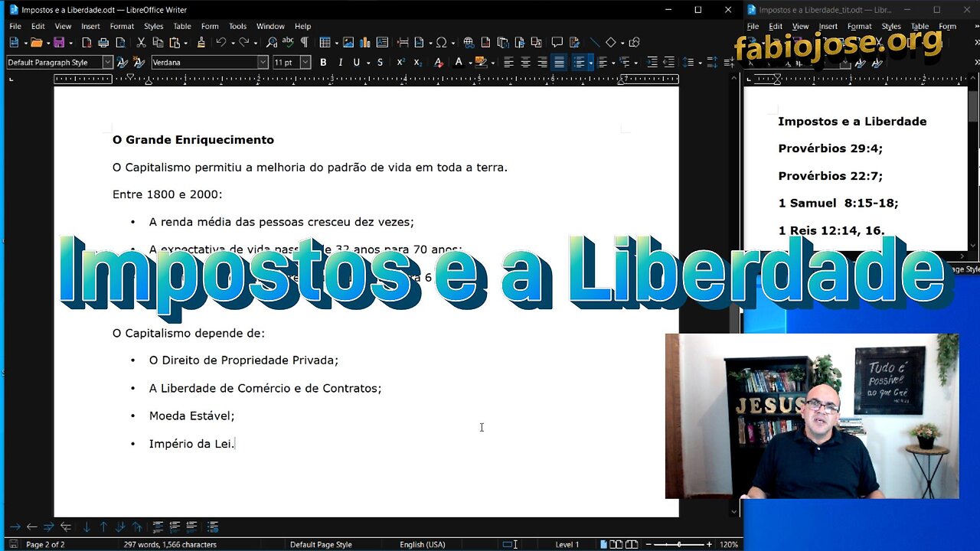Insert a hyperlink

click(x=469, y=43)
